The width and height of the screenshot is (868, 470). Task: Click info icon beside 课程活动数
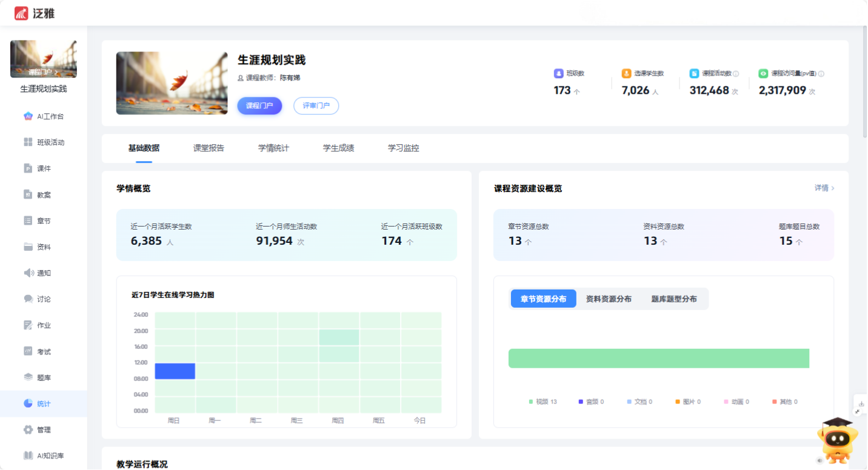[x=736, y=74]
